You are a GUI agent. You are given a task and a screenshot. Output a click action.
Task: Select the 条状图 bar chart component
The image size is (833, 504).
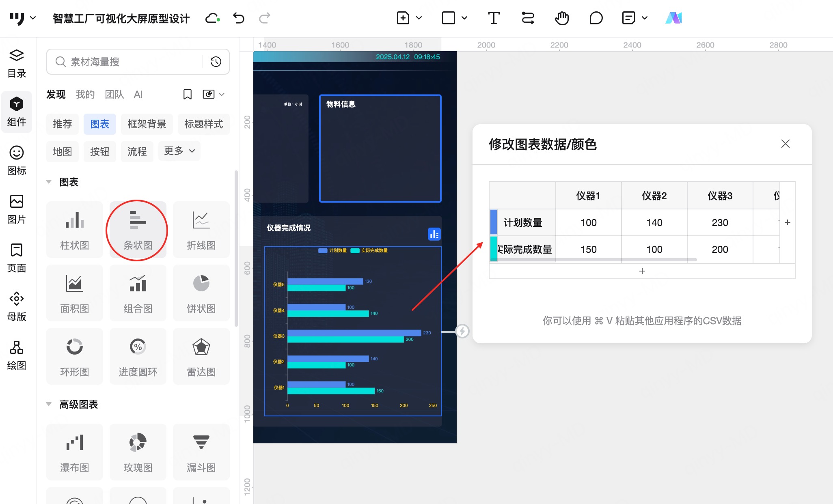(x=138, y=230)
